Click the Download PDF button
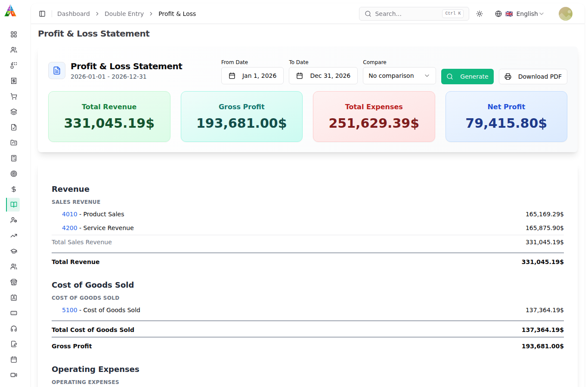The width and height of the screenshot is (588, 387). pyautogui.click(x=533, y=77)
